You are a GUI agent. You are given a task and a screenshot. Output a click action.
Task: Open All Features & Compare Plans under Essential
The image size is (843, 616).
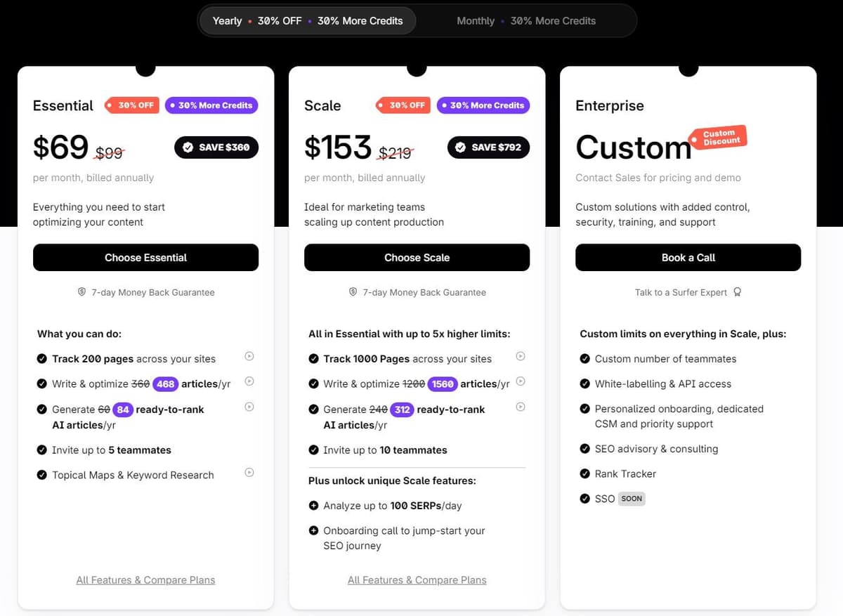point(145,580)
